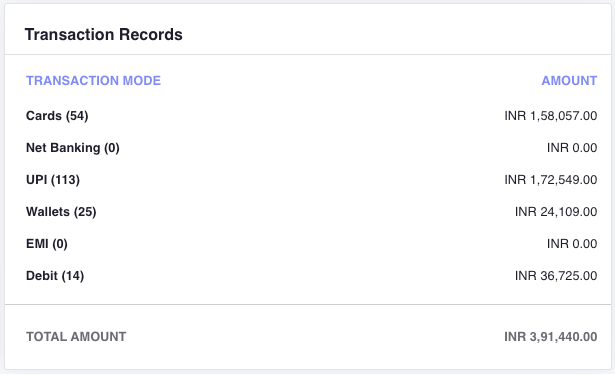Select the total value INR 3,91,440.00

(x=551, y=337)
